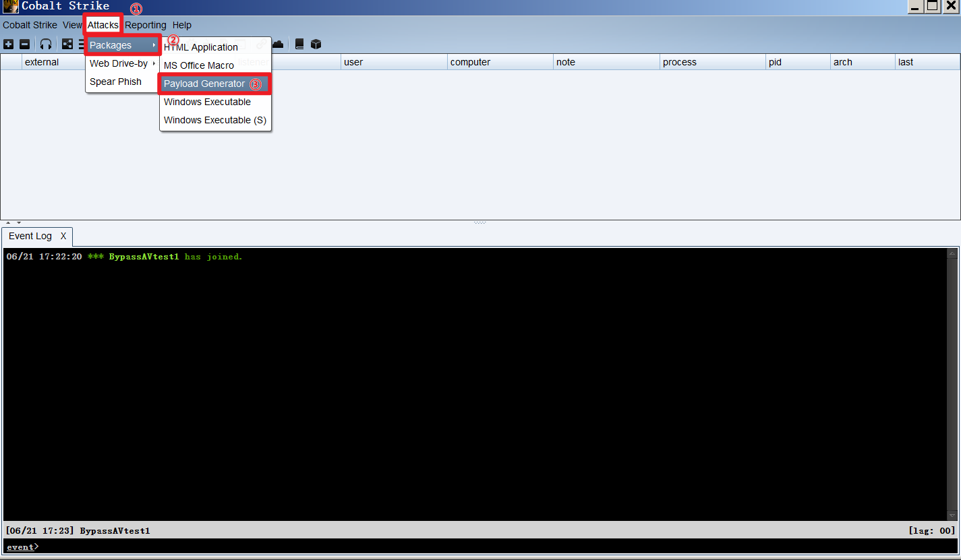Sort by the pid column header
Screen dimensions: 961x560
point(798,62)
